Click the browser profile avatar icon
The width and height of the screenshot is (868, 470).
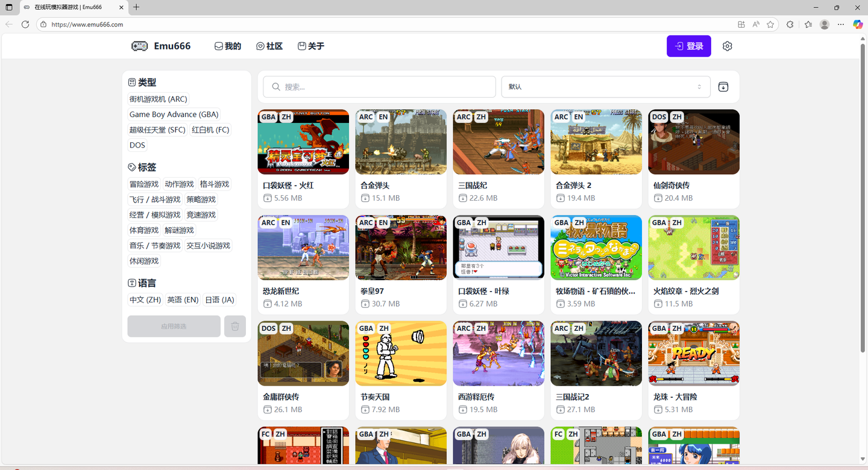click(x=825, y=25)
